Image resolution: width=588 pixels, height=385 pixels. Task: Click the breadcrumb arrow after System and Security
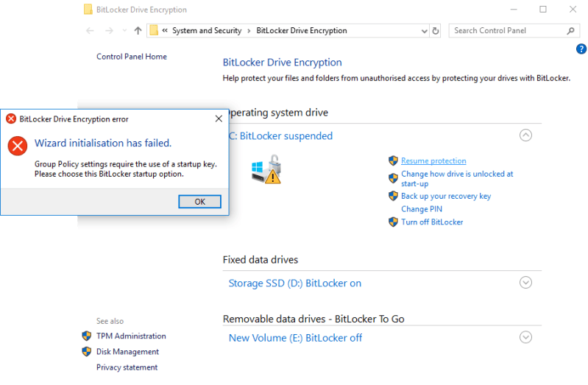pyautogui.click(x=249, y=31)
